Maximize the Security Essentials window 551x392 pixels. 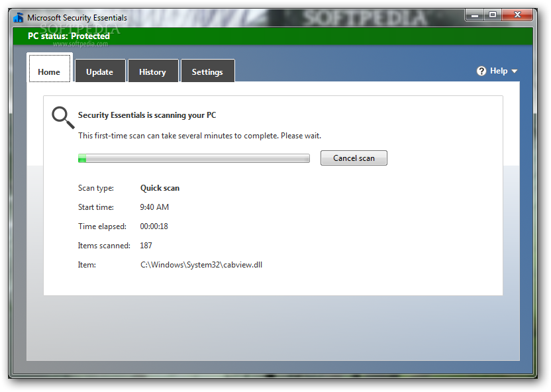[493, 15]
